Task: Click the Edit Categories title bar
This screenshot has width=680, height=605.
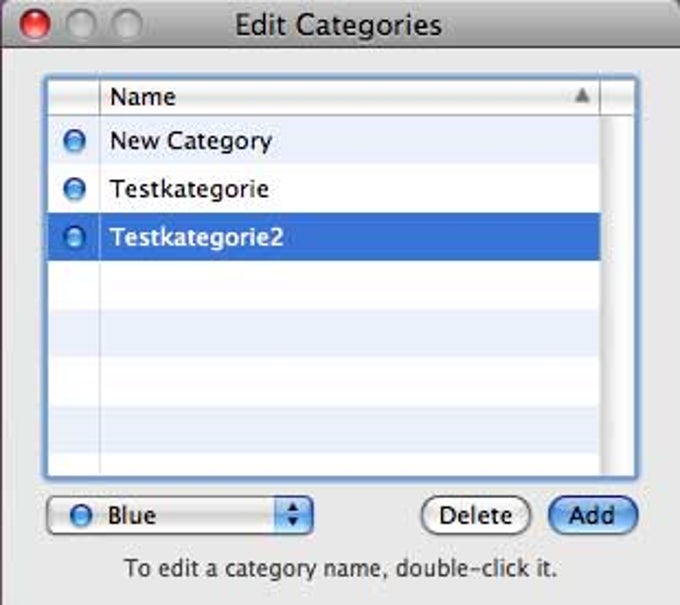Action: [339, 24]
